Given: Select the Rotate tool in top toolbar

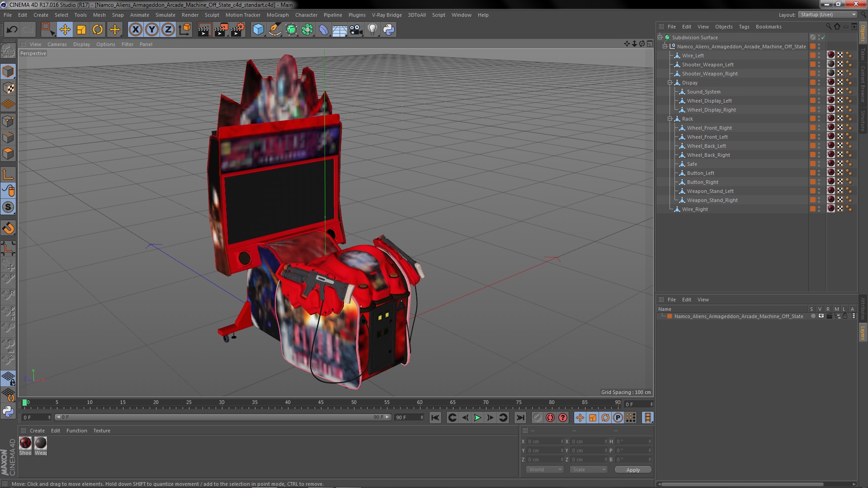Looking at the screenshot, I should 98,30.
